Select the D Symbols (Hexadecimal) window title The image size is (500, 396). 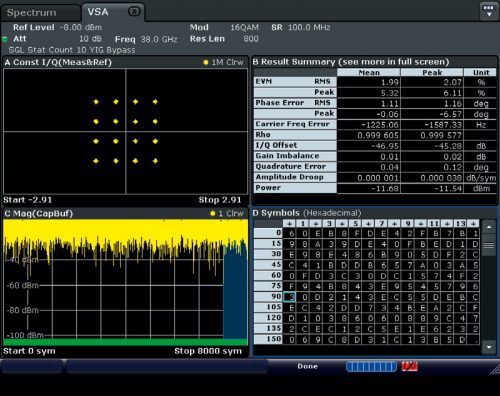click(x=307, y=213)
